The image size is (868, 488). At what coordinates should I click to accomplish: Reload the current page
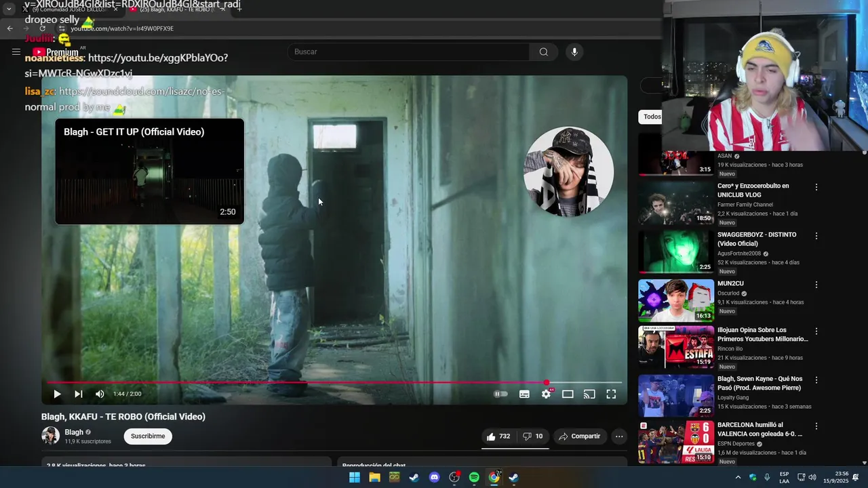click(x=43, y=28)
